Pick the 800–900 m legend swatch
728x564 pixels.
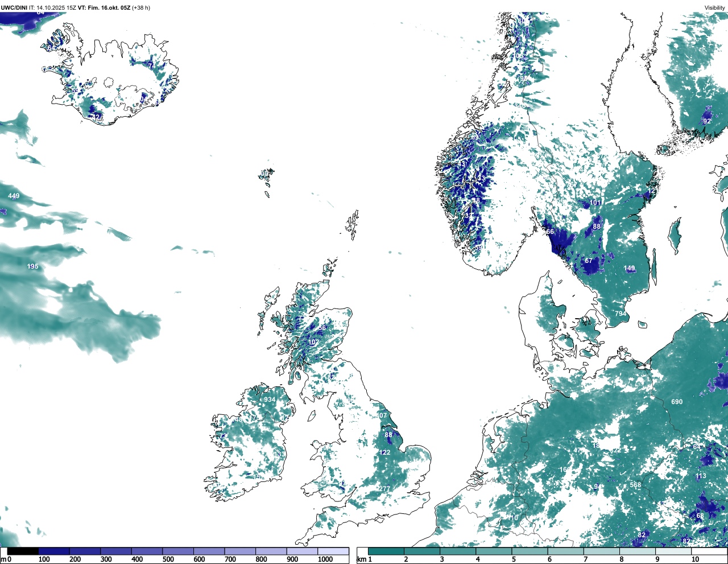point(271,551)
